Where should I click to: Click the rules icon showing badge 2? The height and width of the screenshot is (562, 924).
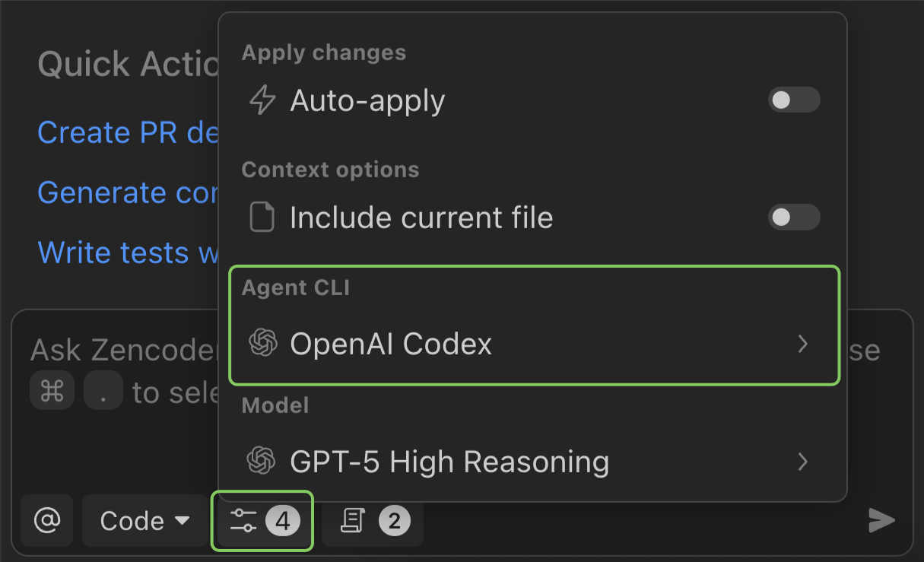pos(372,521)
